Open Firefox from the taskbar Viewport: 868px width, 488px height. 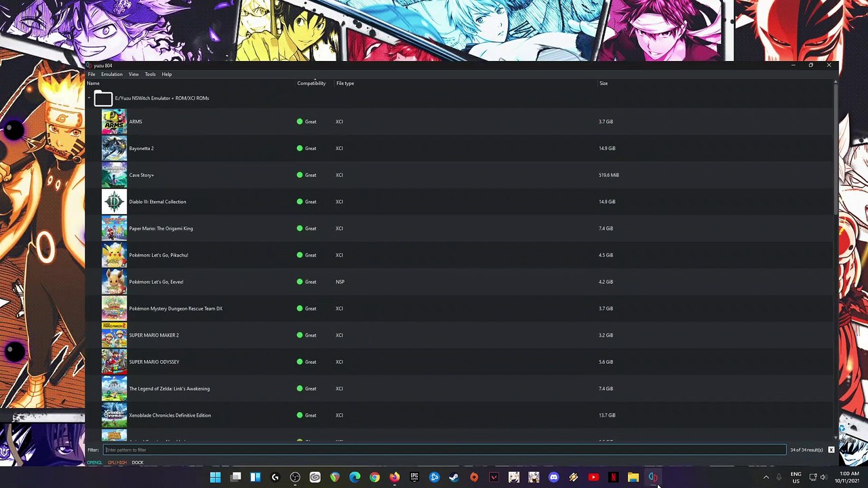(395, 477)
